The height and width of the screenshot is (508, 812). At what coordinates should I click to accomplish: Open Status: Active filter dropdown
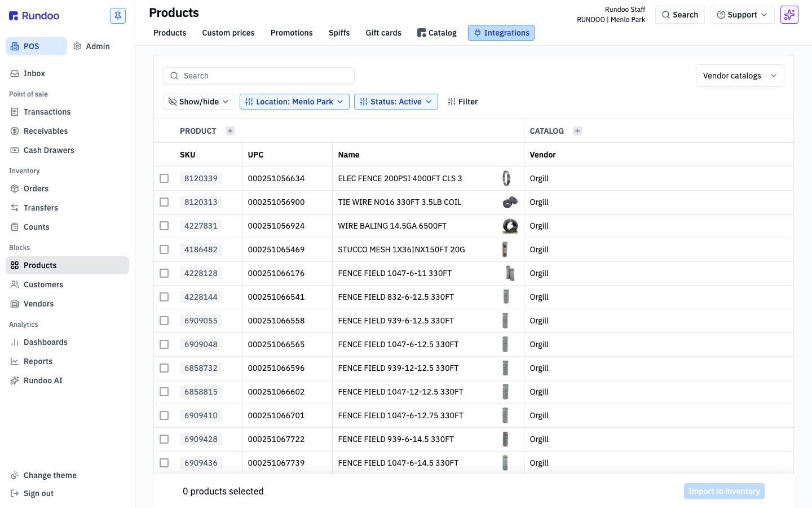396,102
